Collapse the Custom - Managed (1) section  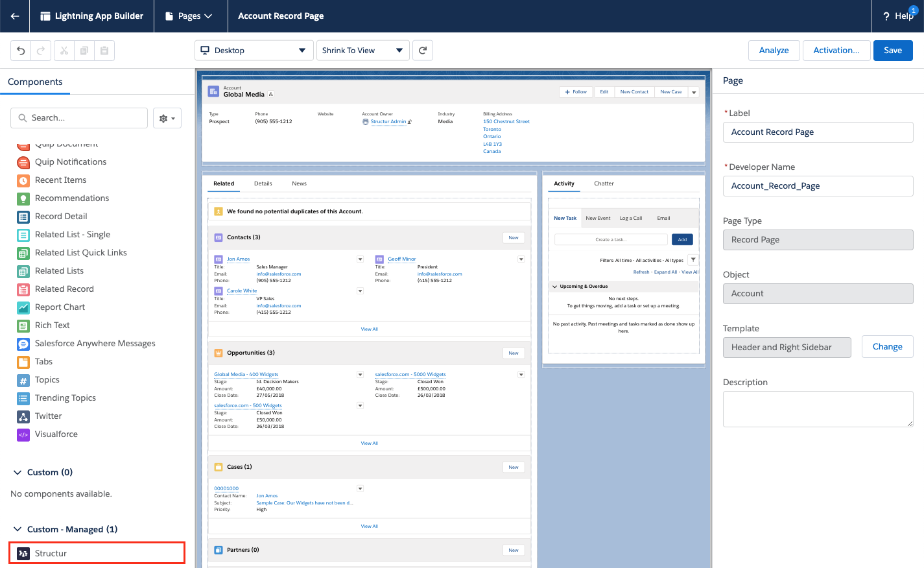[x=18, y=530]
